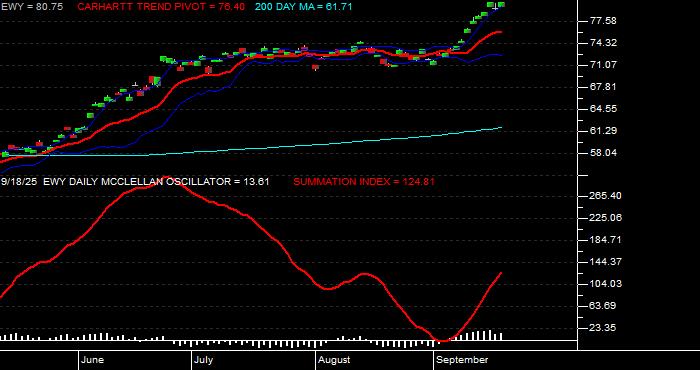Click the 71.07 price axis value

[603, 65]
